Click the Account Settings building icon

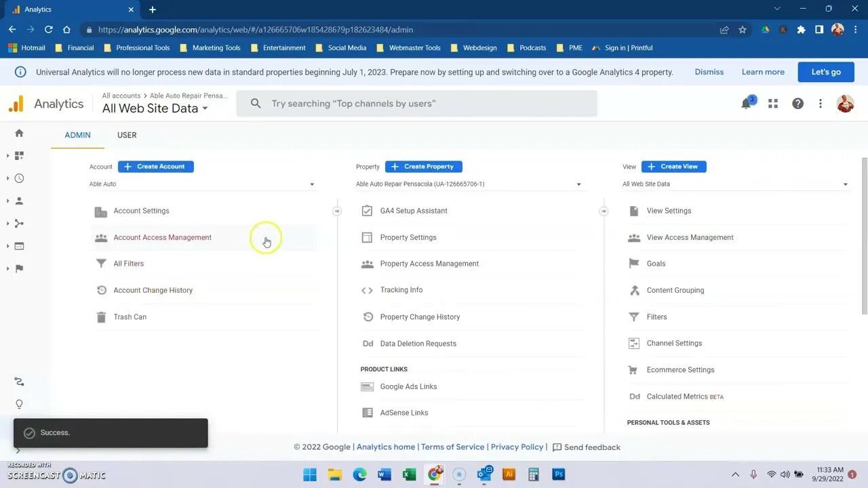click(x=101, y=211)
